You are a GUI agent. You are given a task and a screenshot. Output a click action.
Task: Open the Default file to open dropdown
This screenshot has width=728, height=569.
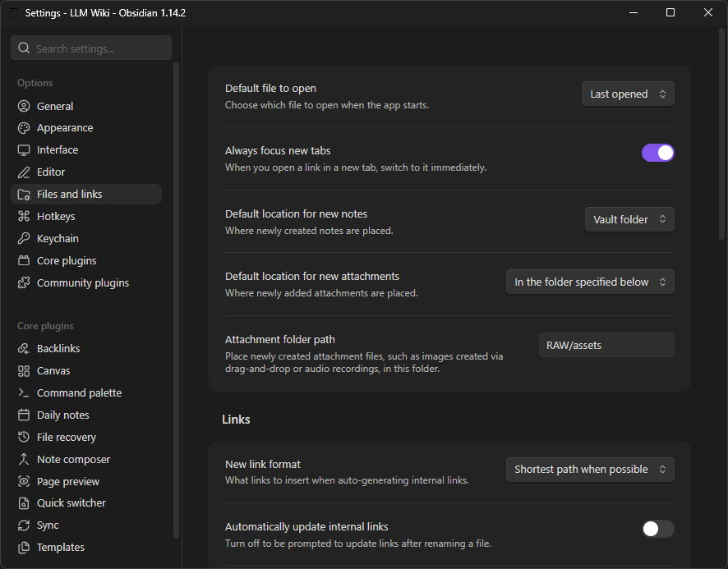pos(628,94)
